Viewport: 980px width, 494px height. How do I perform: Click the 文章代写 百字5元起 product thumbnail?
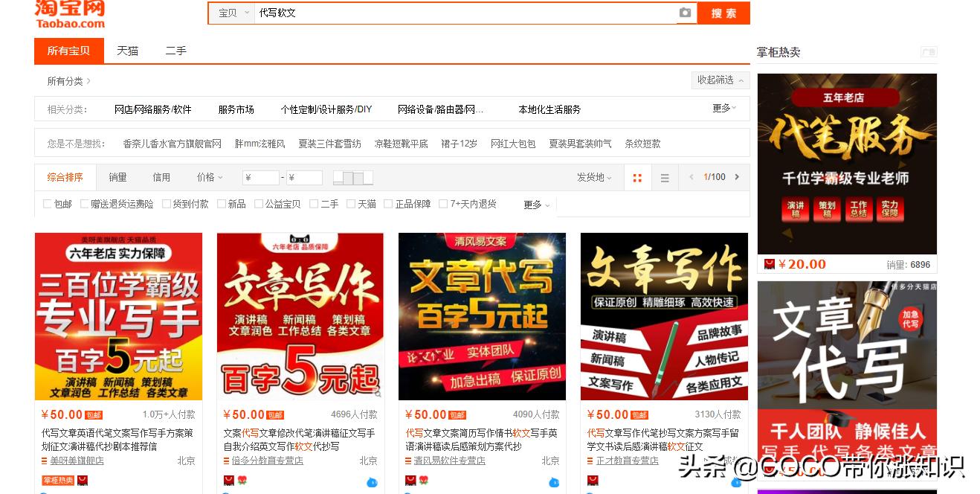[x=482, y=316]
